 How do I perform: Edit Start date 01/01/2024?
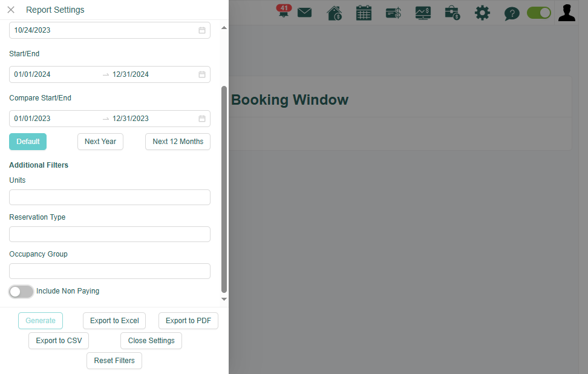32,74
